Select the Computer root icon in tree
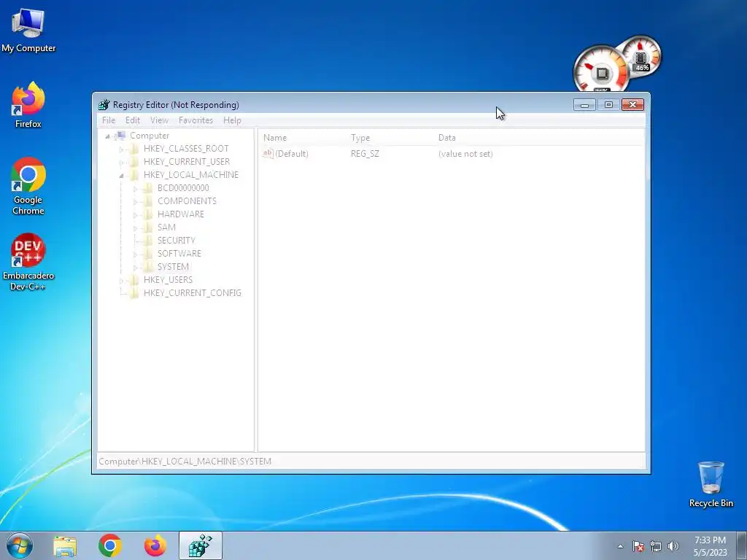 [120, 136]
